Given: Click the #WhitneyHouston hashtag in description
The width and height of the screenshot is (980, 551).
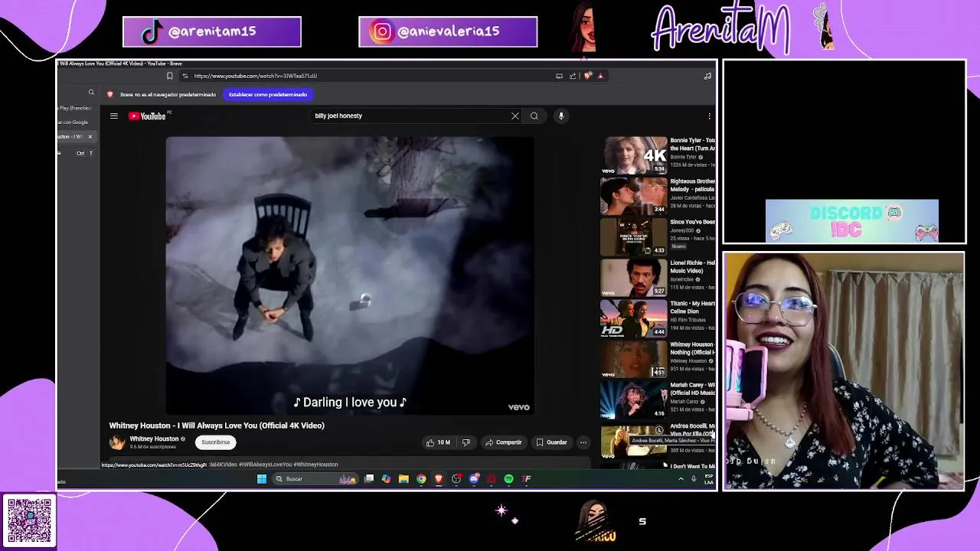Looking at the screenshot, I should pyautogui.click(x=315, y=465).
